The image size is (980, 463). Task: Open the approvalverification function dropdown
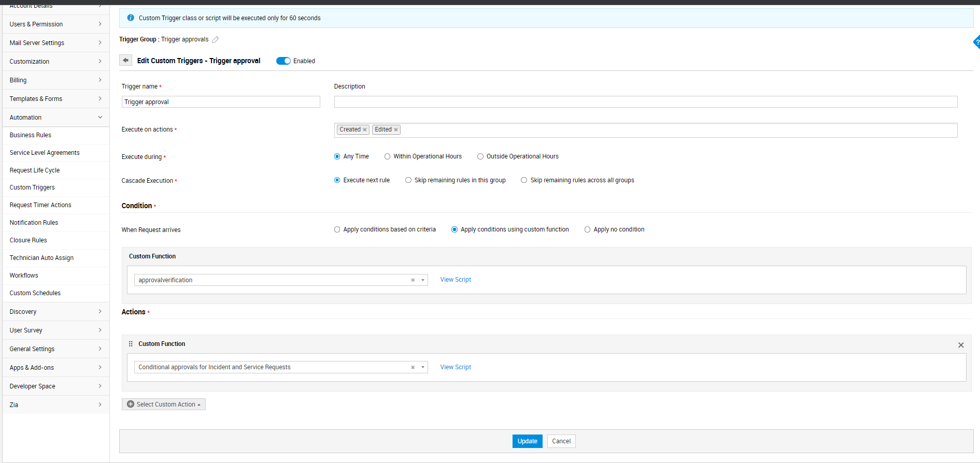[423, 280]
